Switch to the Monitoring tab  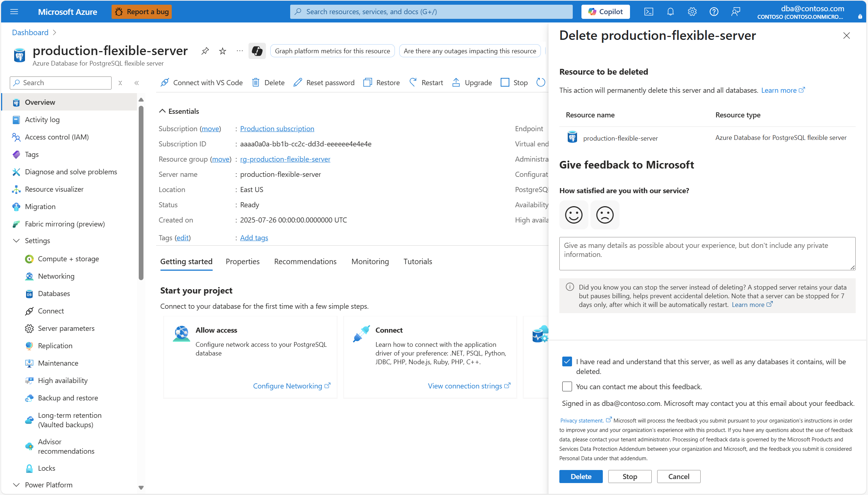coord(370,262)
